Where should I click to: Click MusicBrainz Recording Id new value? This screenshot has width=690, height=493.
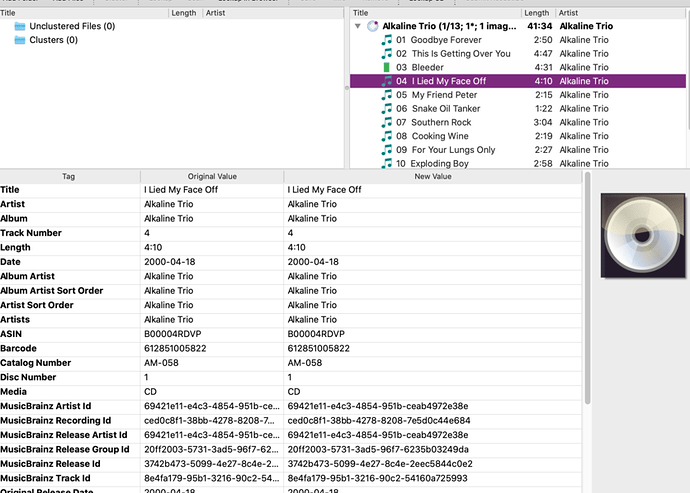tap(379, 421)
